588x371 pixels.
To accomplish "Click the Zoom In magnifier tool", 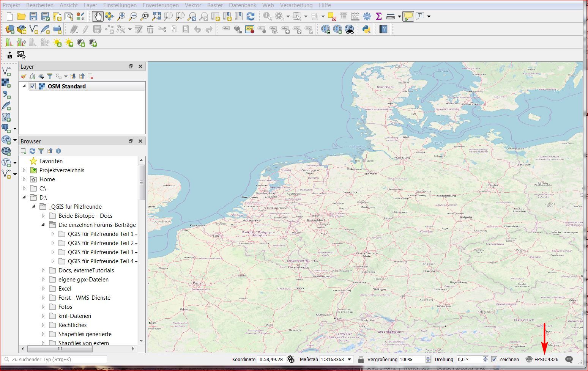I will coord(121,16).
